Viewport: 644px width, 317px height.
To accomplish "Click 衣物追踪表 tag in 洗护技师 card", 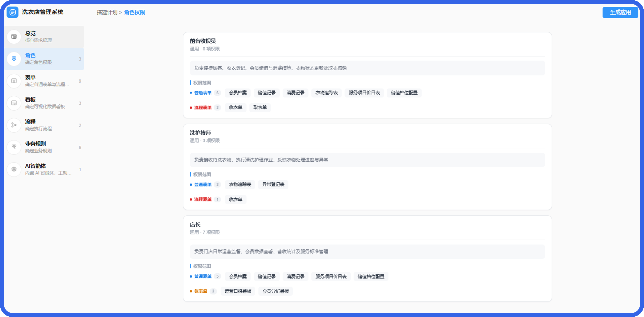I will (240, 185).
